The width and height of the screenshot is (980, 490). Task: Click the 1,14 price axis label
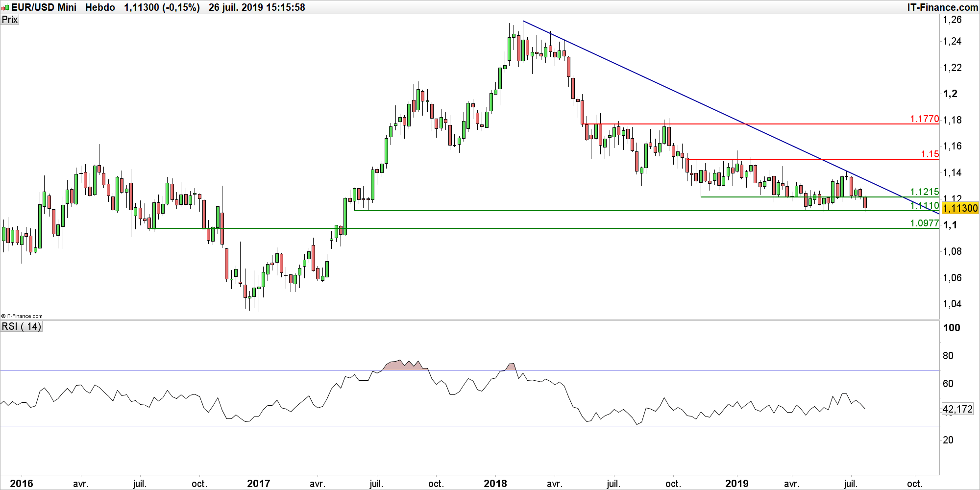click(x=953, y=172)
